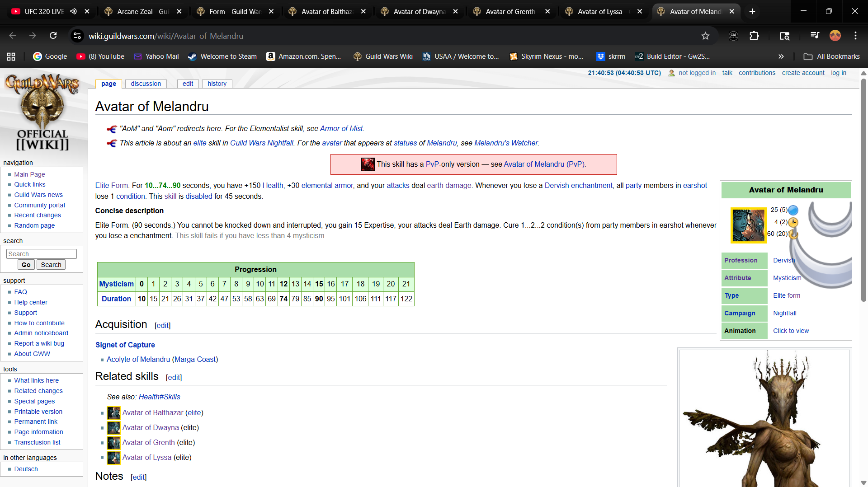Click the Avatar of Lyssa skill icon
The image size is (868, 487).
coord(113,458)
